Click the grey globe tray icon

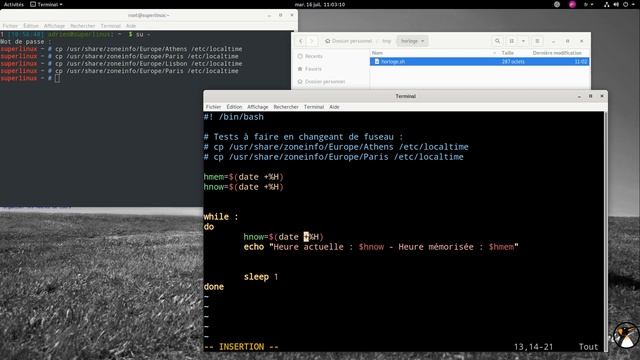point(557,4)
